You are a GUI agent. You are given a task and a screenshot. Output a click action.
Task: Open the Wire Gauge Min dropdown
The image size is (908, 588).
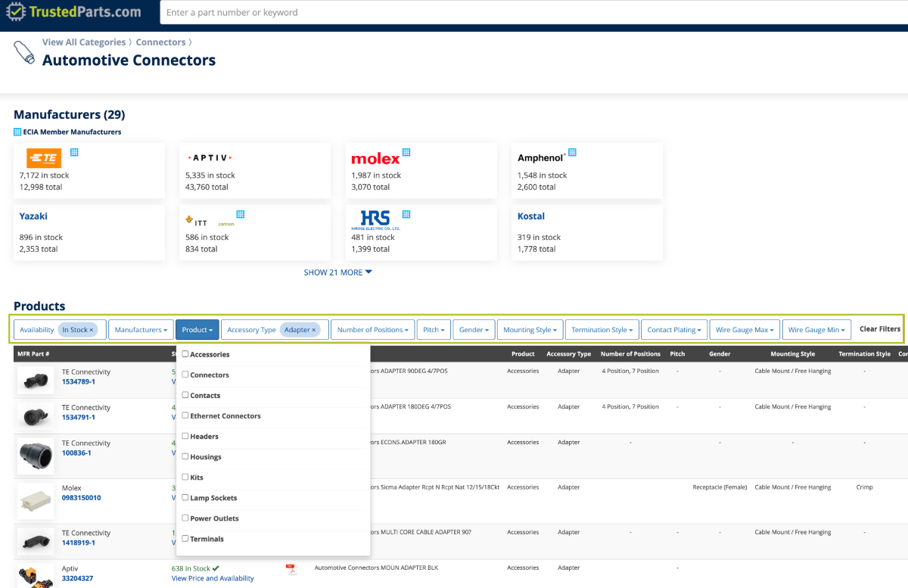point(817,330)
